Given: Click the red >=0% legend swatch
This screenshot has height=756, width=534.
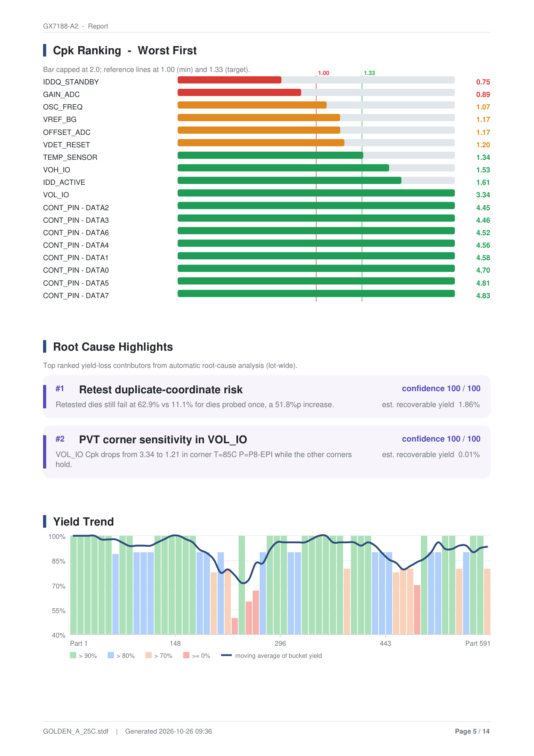Looking at the screenshot, I should pyautogui.click(x=186, y=655).
